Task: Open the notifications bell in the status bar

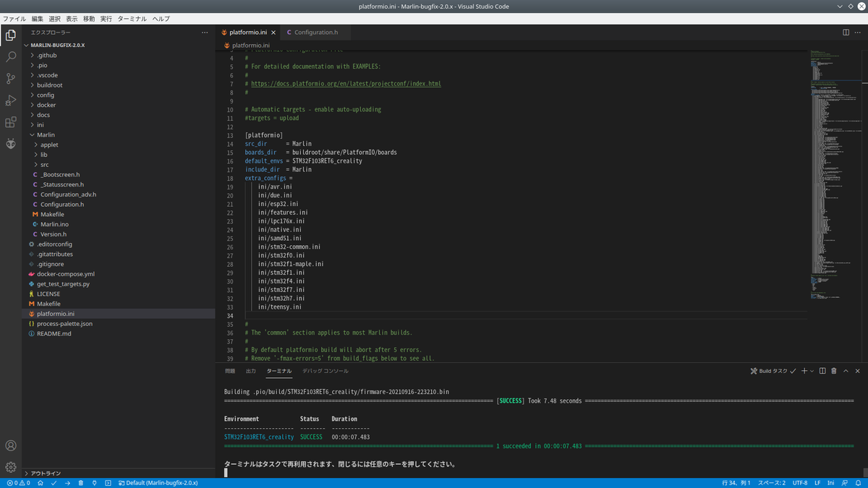Action: 858,483
